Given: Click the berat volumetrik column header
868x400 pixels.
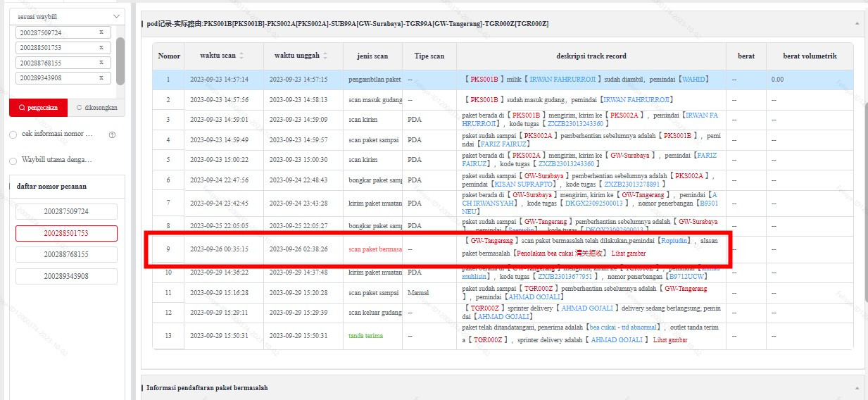Looking at the screenshot, I should (810, 56).
